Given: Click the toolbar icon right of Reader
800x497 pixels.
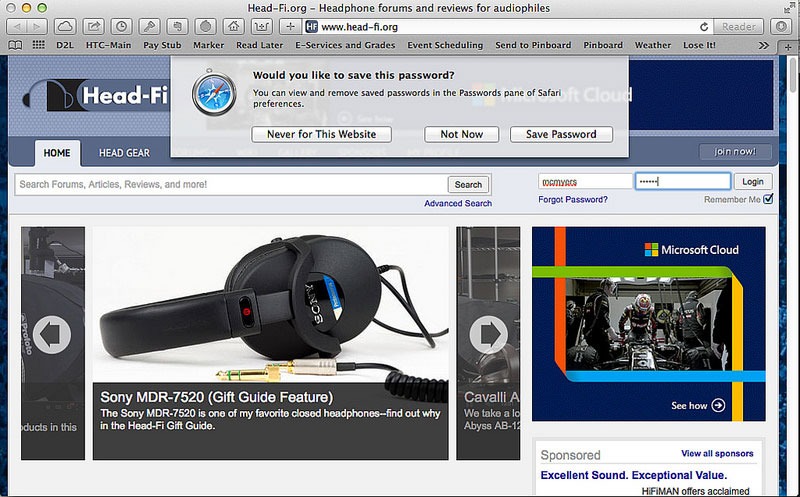Looking at the screenshot, I should (781, 27).
